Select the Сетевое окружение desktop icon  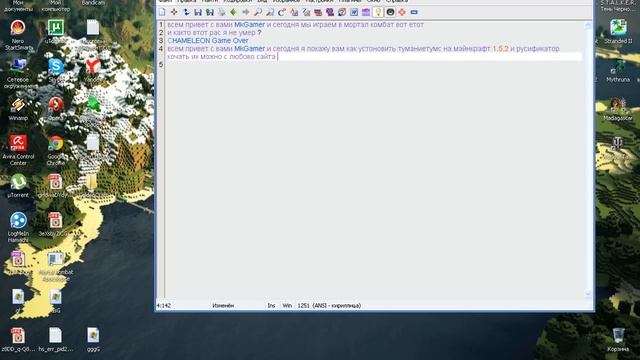(18, 73)
